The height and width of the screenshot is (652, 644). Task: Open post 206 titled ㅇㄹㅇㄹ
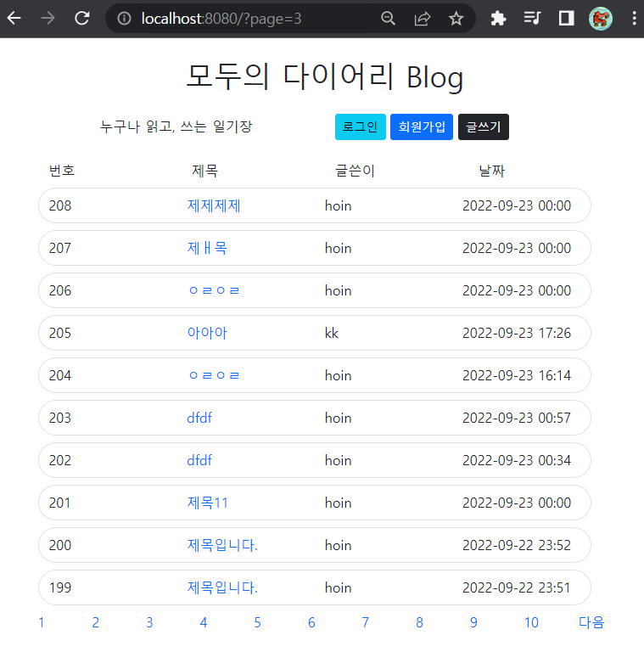(x=214, y=290)
